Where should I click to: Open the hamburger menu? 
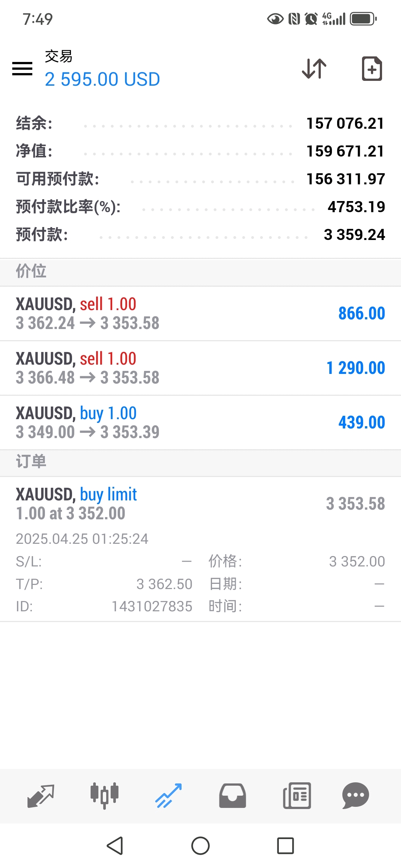pyautogui.click(x=22, y=69)
